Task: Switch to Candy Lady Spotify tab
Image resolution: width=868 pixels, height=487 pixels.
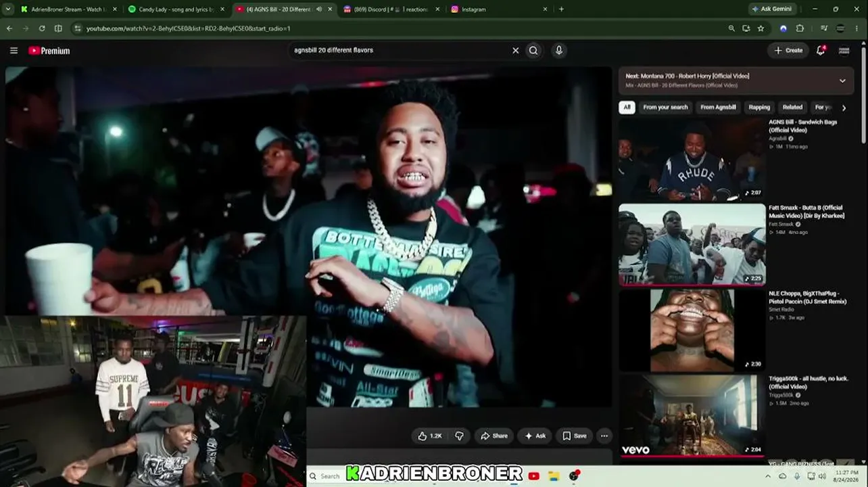Action: [177, 9]
